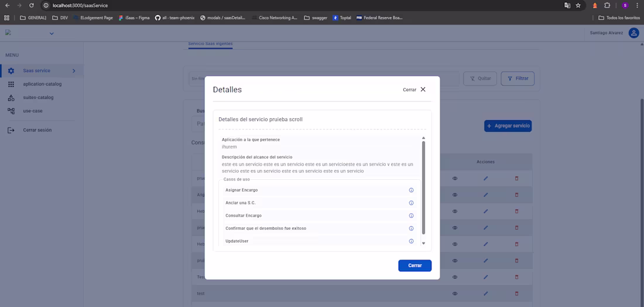Screen dimensions: 644x307
Task: Edit the bottom test row
Action: click(485, 294)
